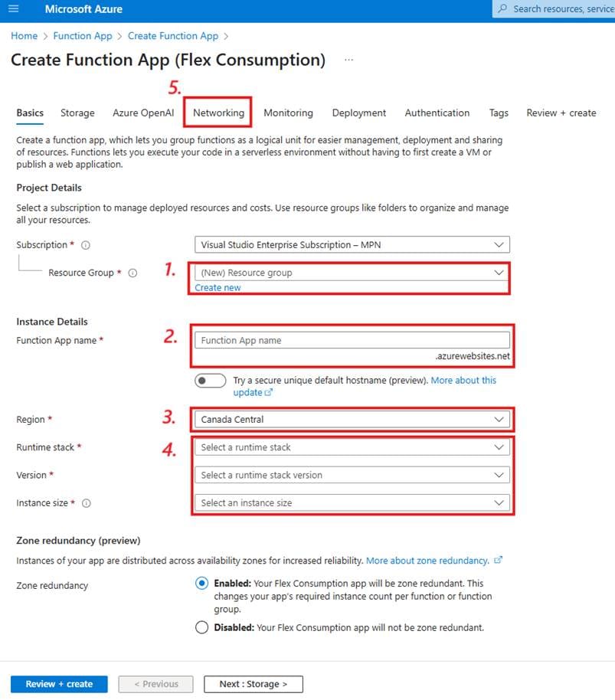Screen dimensions: 615x700
Task: Click the Function App name field
Action: 352,341
